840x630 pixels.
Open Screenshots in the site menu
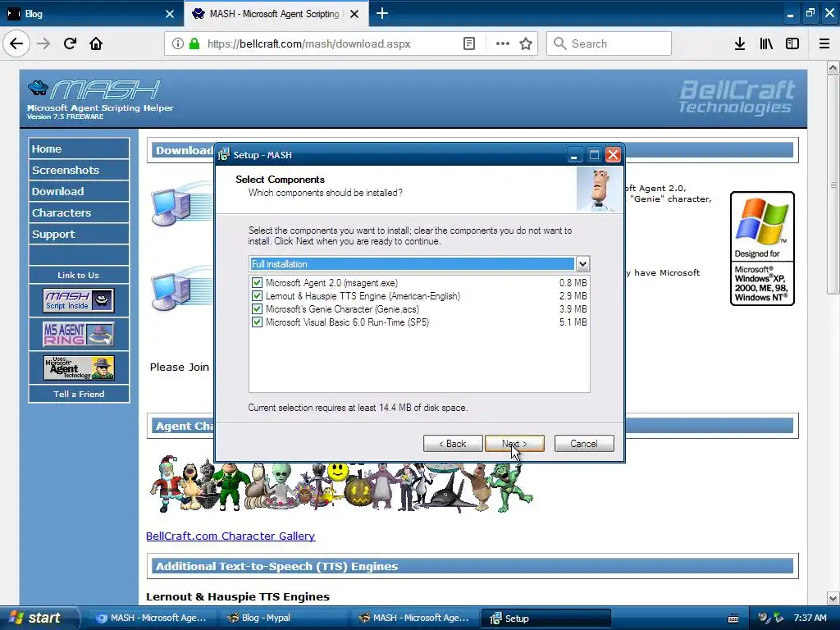(79, 171)
